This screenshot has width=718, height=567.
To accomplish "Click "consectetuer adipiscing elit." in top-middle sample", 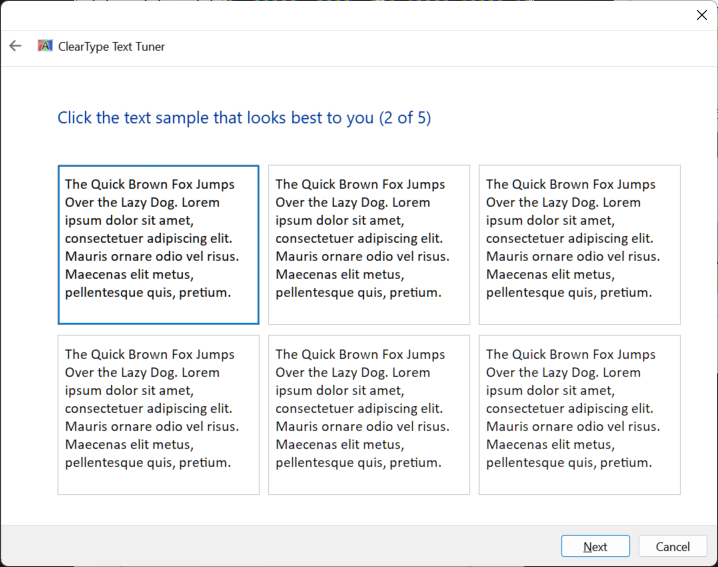I will pos(359,238).
